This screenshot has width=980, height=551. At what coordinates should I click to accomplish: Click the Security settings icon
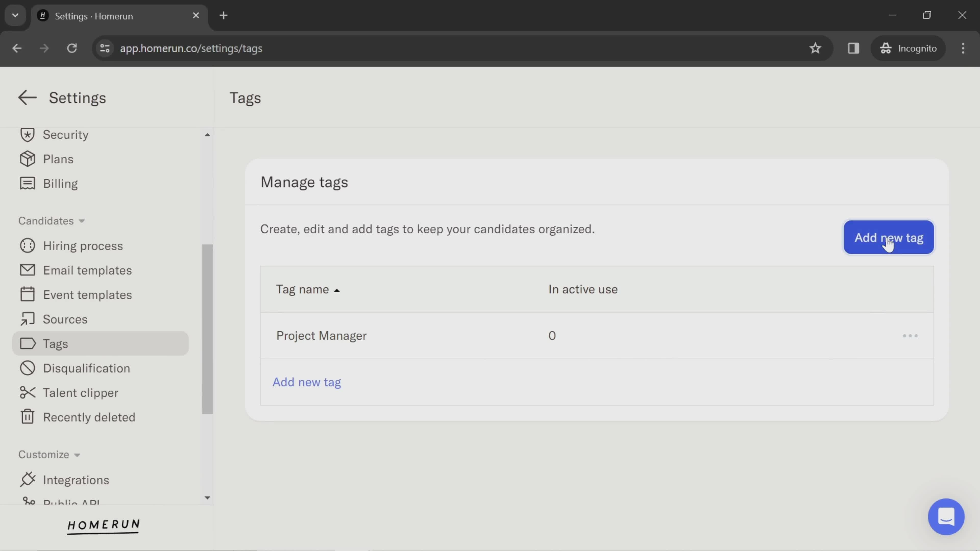[x=27, y=134]
